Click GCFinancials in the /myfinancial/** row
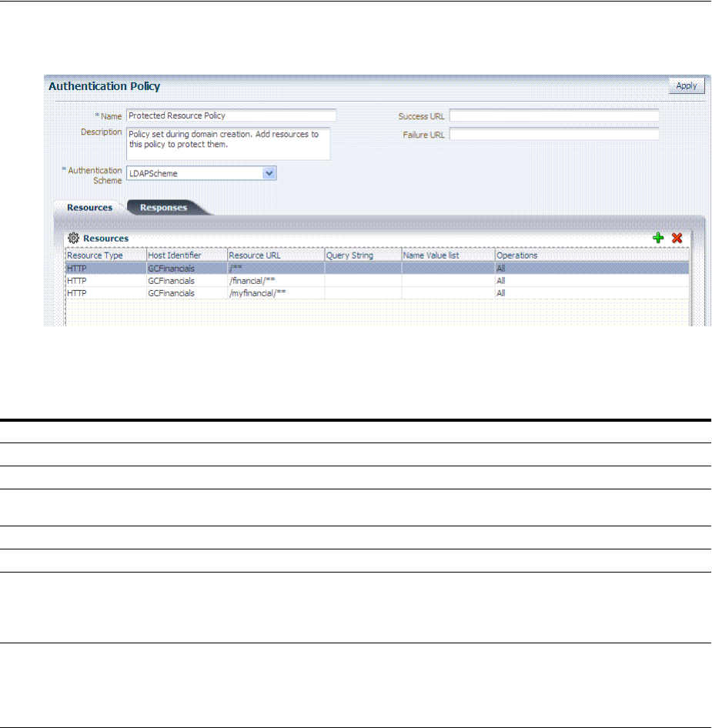Screen dimensions: 712x728 point(171,293)
